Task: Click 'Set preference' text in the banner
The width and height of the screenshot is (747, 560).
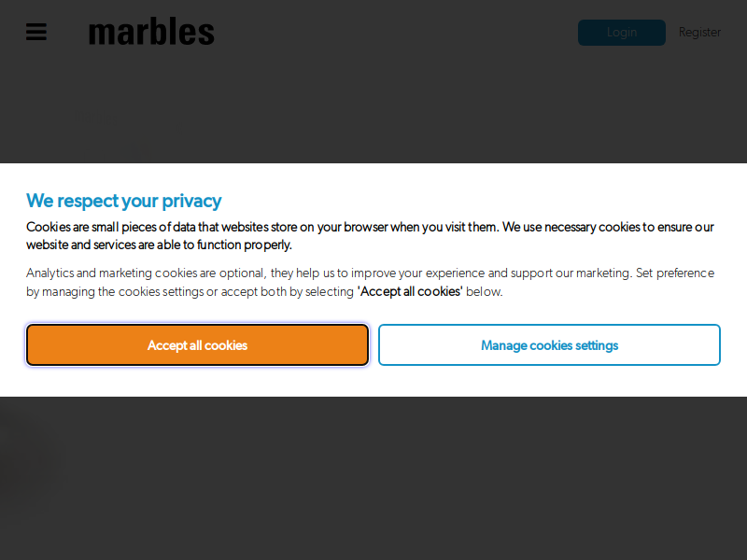Action: point(675,273)
